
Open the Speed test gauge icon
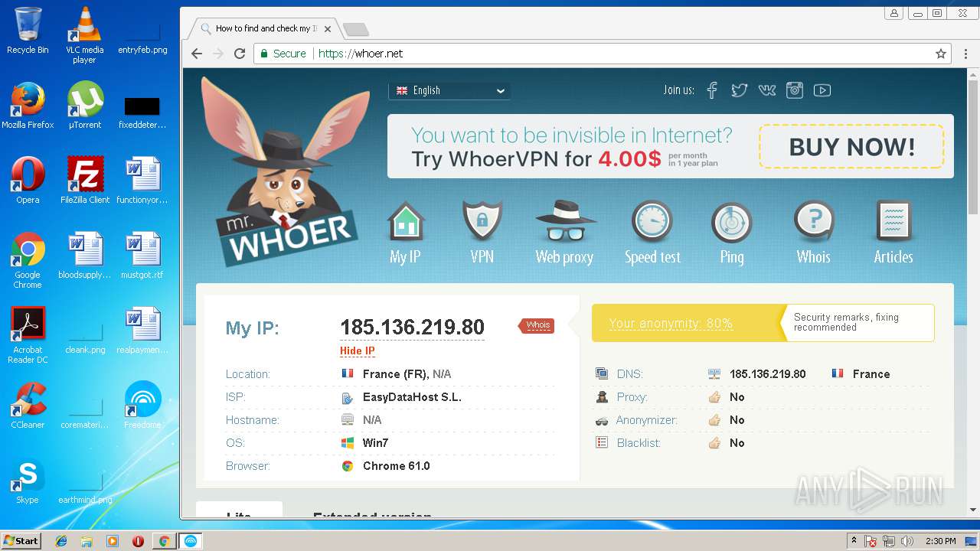click(x=652, y=222)
